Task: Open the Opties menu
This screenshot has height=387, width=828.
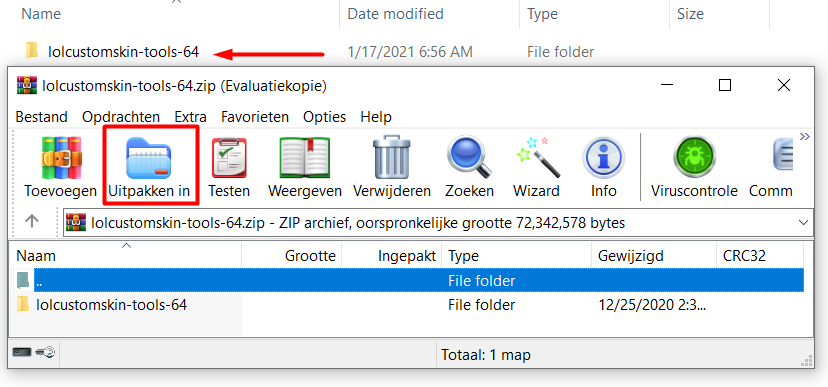Action: pyautogui.click(x=324, y=117)
